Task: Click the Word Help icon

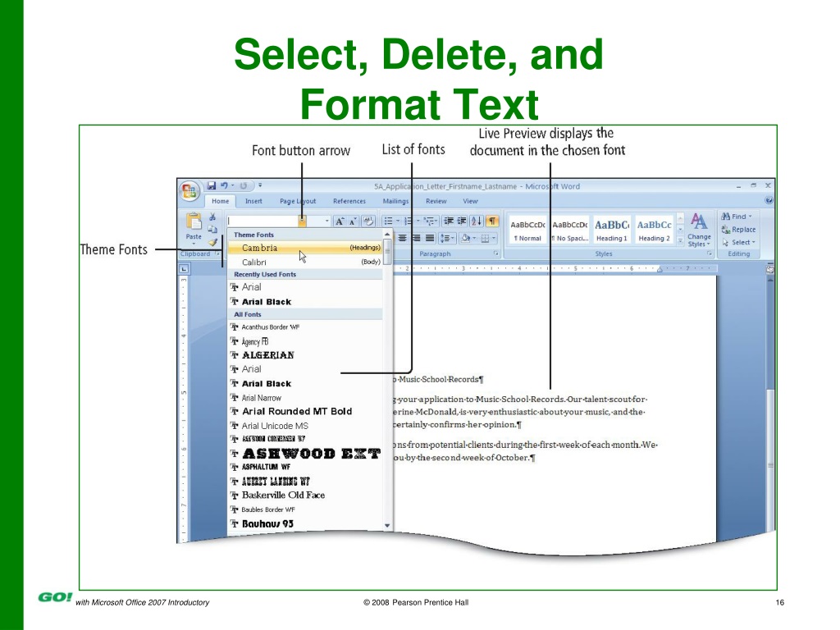Action: coord(769,200)
